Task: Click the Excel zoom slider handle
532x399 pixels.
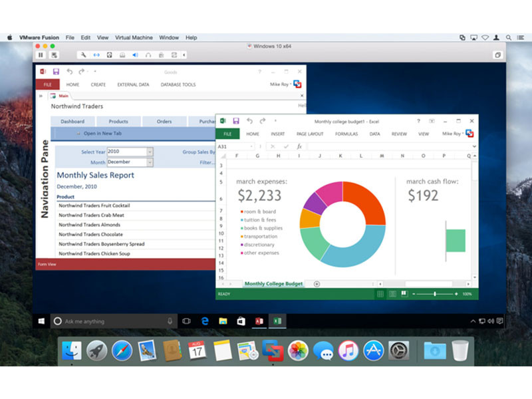Action: coord(435,294)
